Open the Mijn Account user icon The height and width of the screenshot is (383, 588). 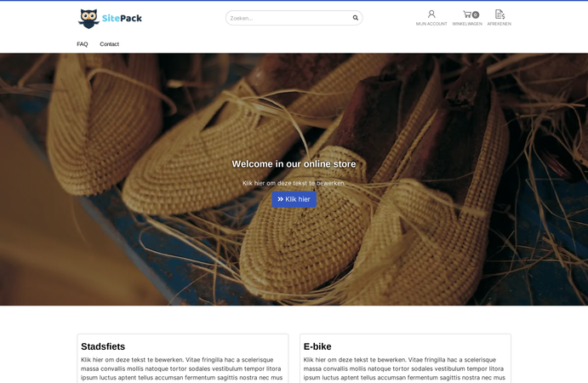(431, 14)
